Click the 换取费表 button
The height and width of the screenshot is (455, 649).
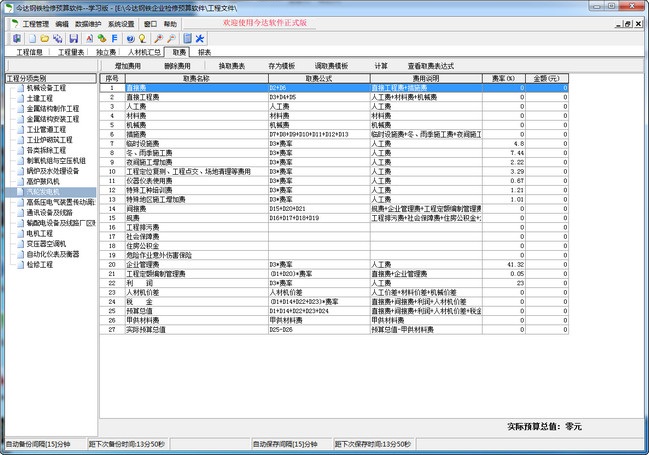click(x=232, y=66)
